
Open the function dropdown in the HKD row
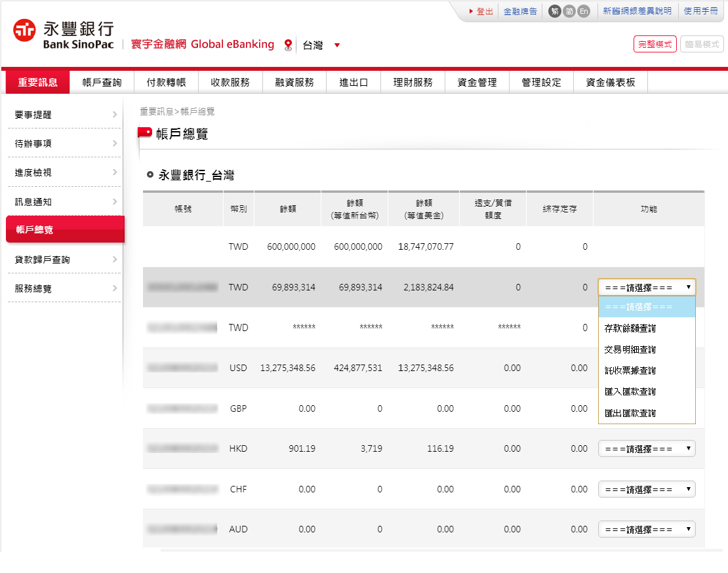(x=647, y=448)
